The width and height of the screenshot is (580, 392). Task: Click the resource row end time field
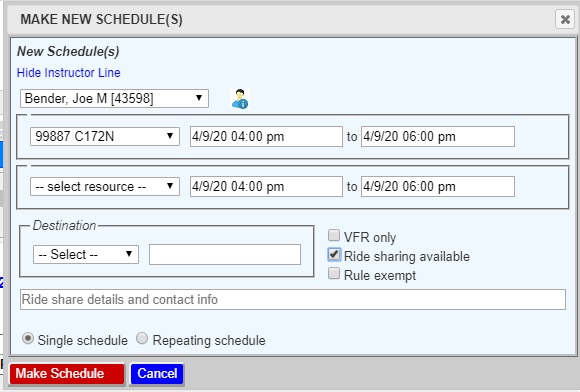pyautogui.click(x=438, y=186)
